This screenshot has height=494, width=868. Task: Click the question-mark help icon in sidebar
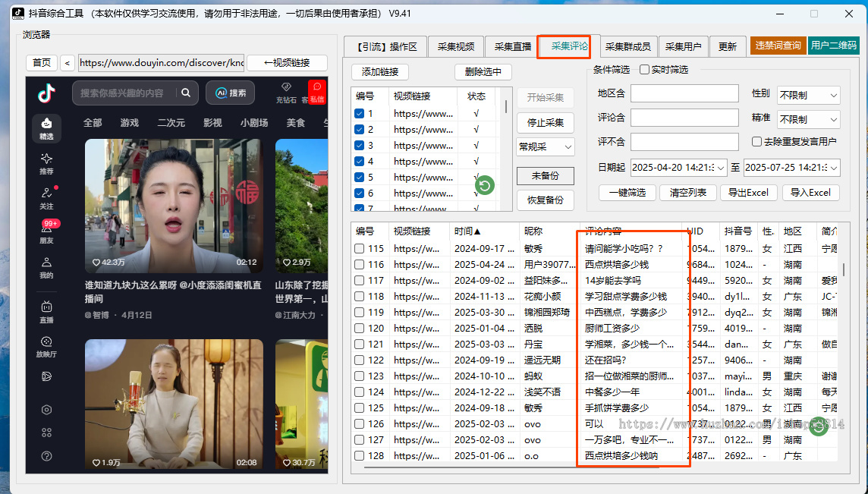46,456
